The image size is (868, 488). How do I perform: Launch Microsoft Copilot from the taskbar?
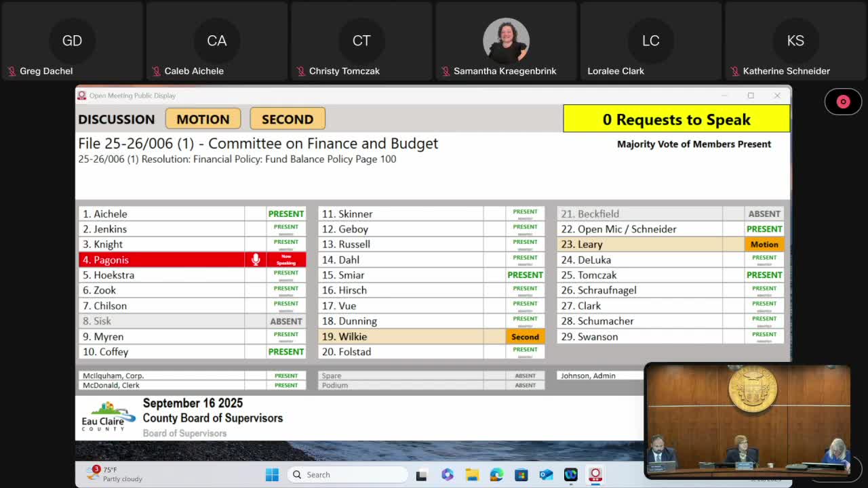pyautogui.click(x=447, y=474)
